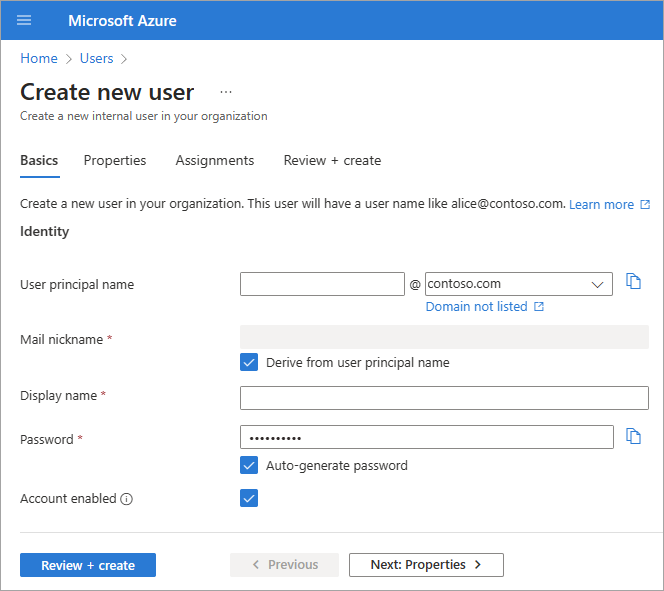The image size is (664, 591).
Task: Switch to the Properties tab
Action: [115, 160]
